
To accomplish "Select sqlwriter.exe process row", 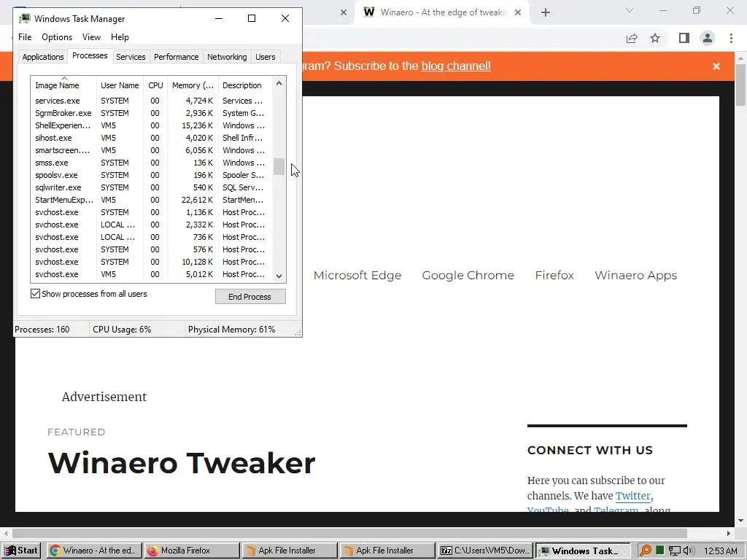I will [152, 187].
